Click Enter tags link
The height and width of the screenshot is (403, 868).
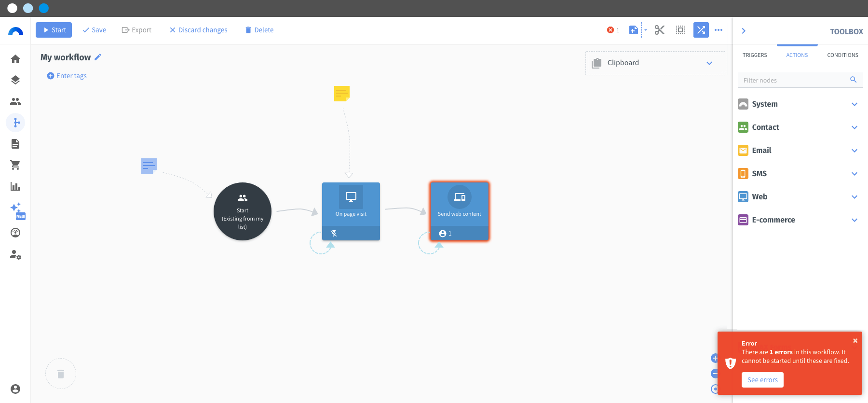(67, 76)
